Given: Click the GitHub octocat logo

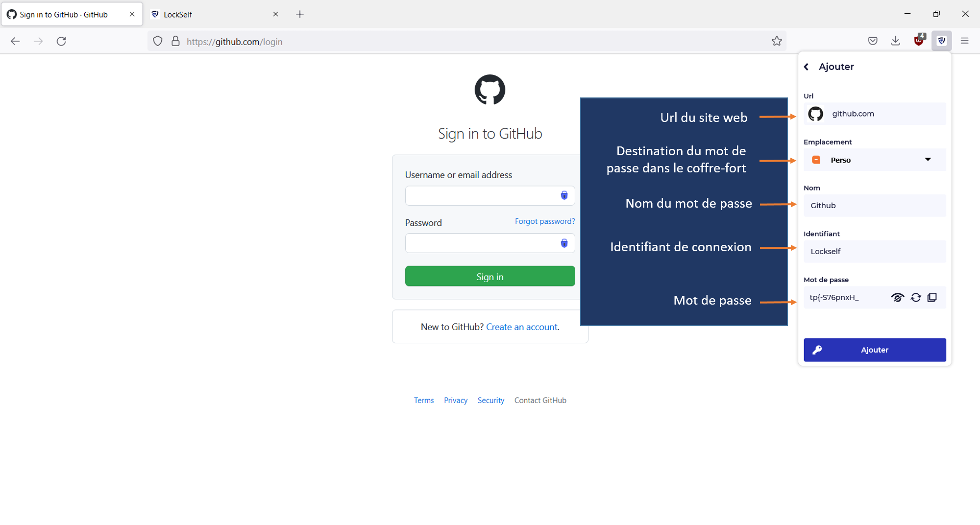Looking at the screenshot, I should [x=490, y=90].
